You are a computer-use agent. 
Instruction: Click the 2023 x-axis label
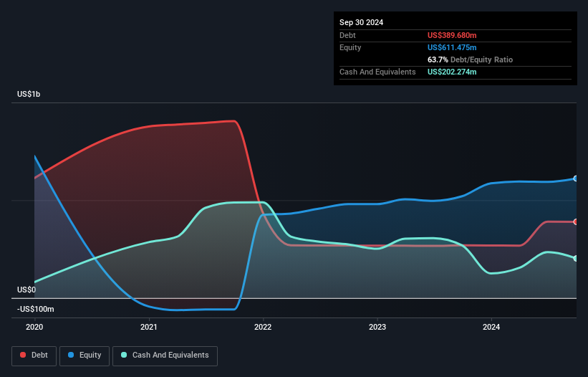[377, 327]
